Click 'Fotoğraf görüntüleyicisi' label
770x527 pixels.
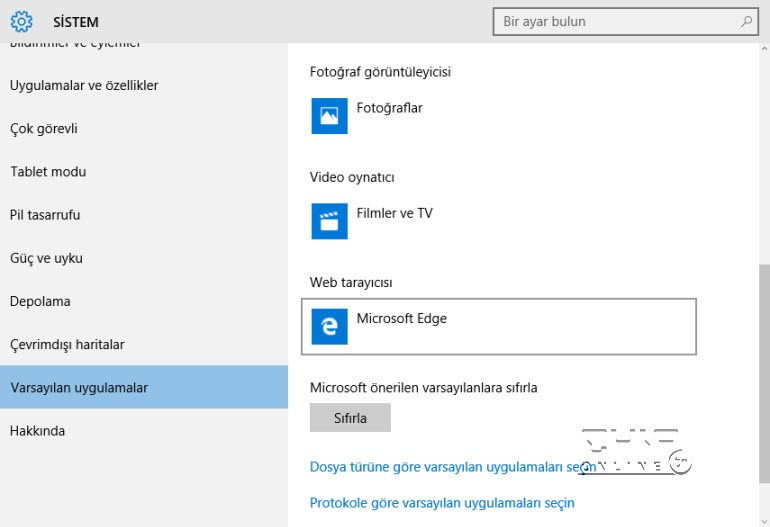click(380, 72)
